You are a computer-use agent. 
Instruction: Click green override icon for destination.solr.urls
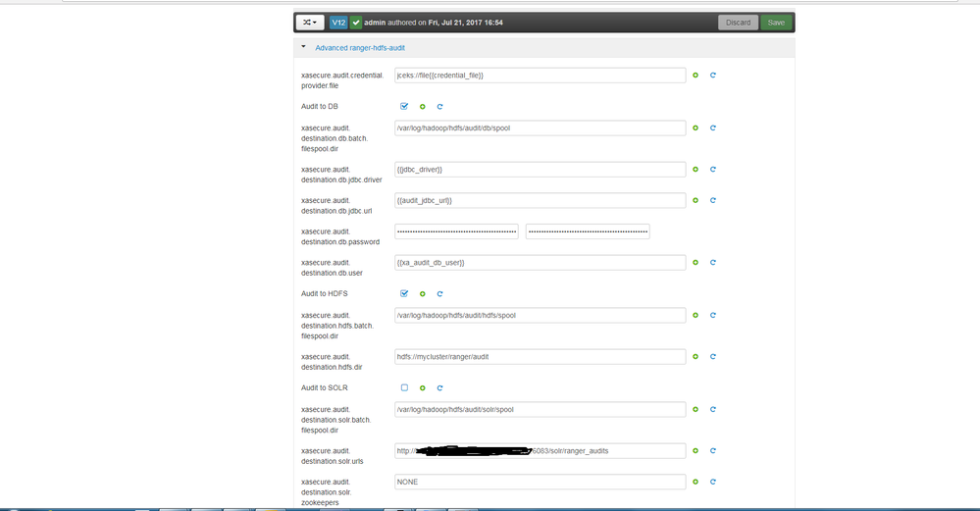(695, 451)
